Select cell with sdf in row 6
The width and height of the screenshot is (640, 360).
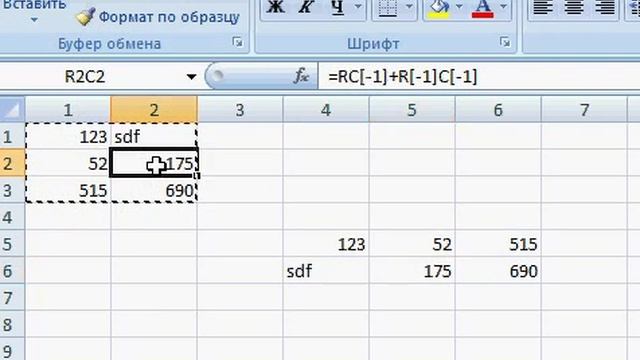click(326, 271)
